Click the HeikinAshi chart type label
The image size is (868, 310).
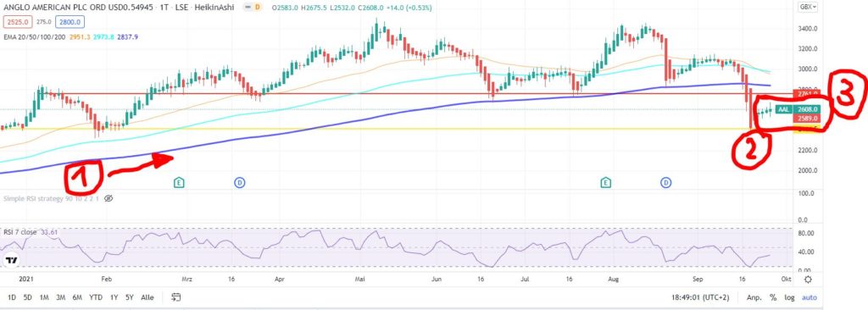(215, 8)
